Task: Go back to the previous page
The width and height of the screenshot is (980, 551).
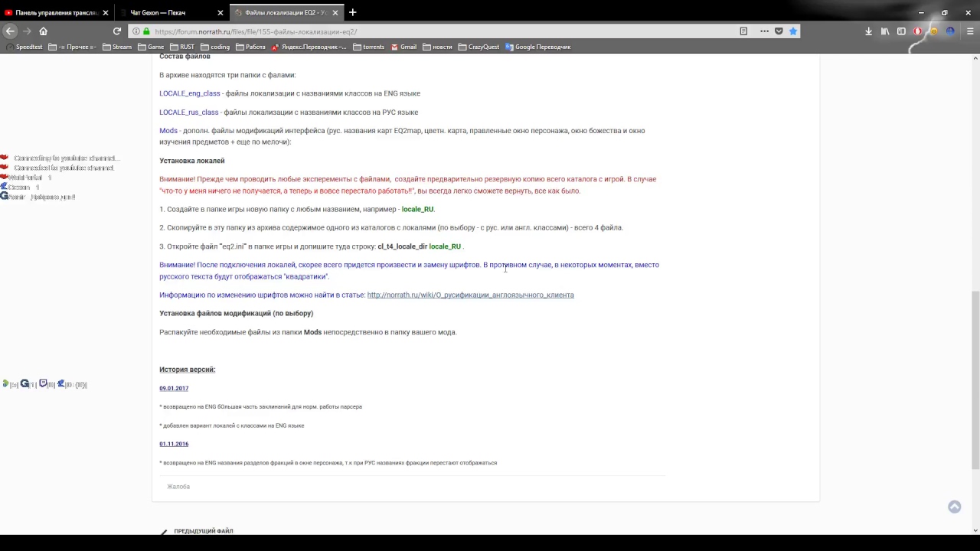Action: [x=10, y=31]
